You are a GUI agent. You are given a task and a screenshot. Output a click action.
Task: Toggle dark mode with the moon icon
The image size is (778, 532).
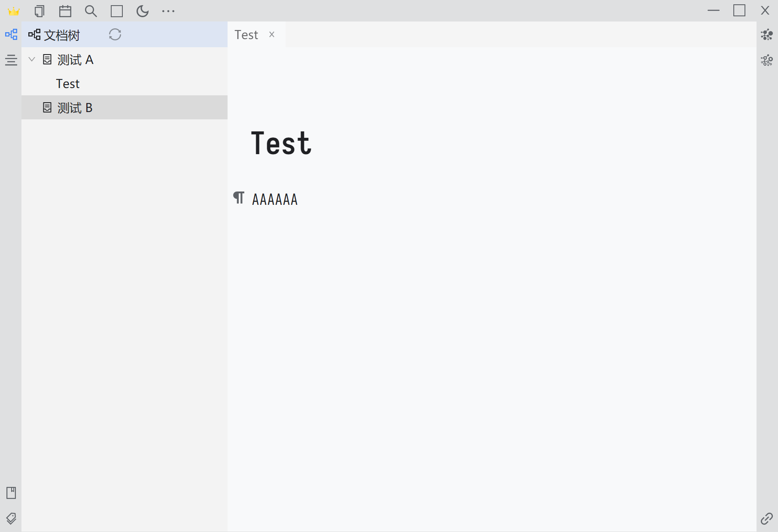[x=142, y=11]
